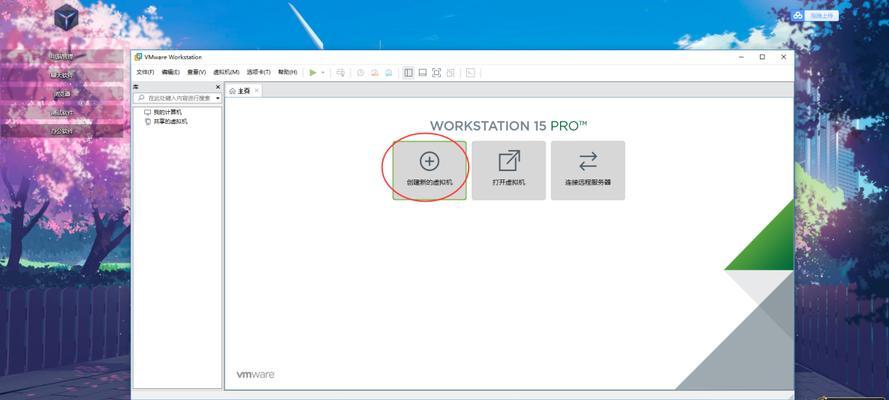
Task: Click the cube logo on the desktop
Action: click(x=66, y=17)
